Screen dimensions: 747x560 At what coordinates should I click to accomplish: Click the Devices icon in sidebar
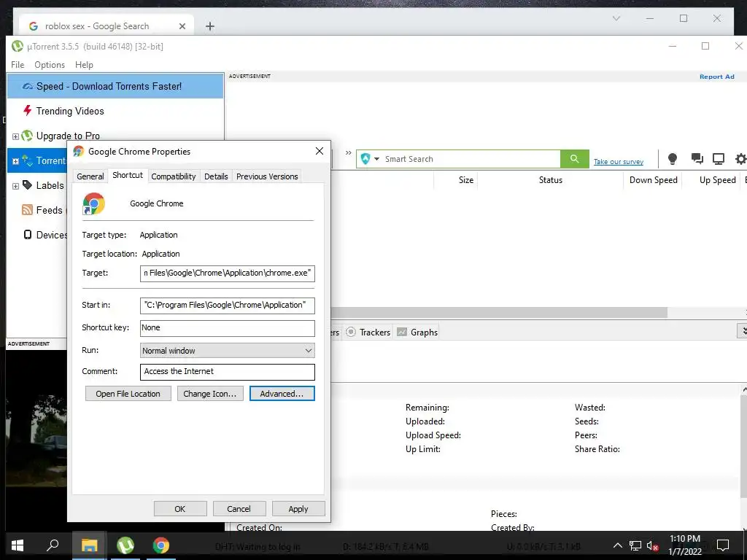click(x=28, y=234)
